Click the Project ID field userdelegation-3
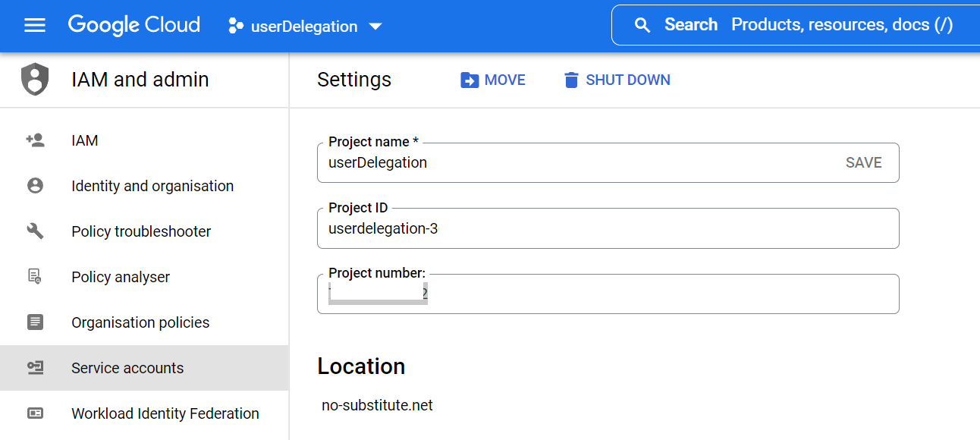 click(608, 228)
